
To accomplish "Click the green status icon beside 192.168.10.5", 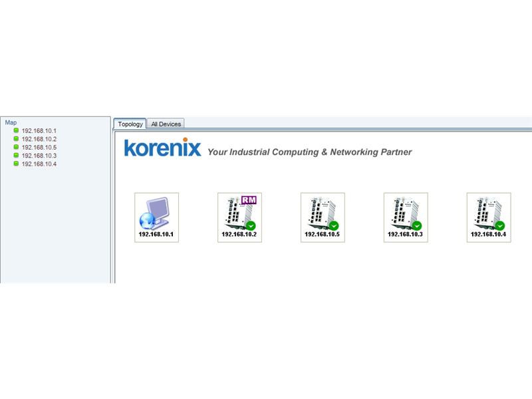I will click(16, 147).
